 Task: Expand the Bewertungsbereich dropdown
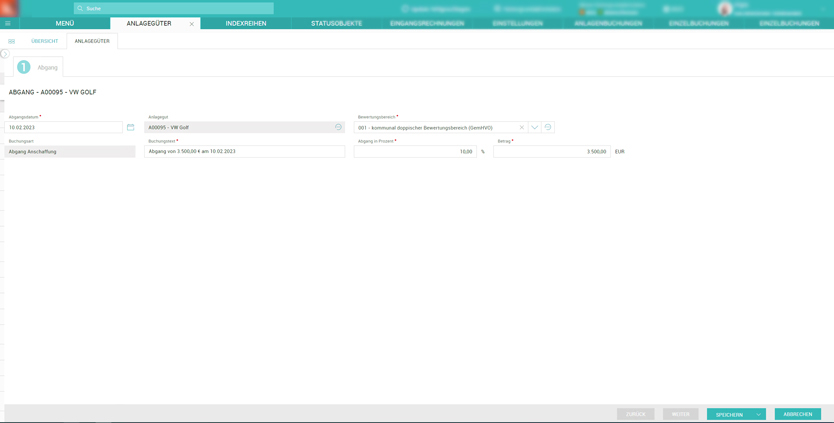tap(535, 127)
